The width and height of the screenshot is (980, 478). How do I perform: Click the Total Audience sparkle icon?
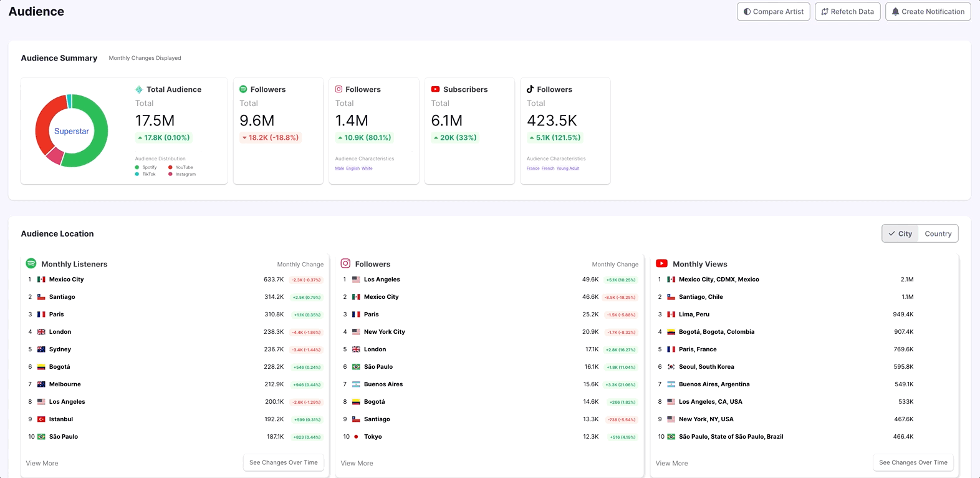click(139, 89)
